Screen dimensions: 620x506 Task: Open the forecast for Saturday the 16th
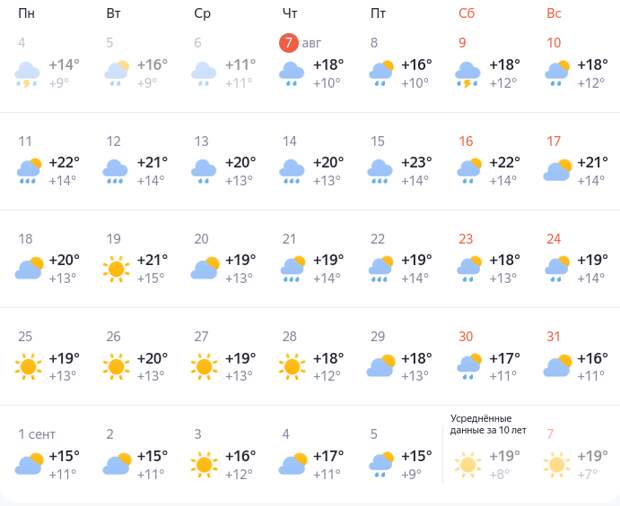tap(466, 141)
